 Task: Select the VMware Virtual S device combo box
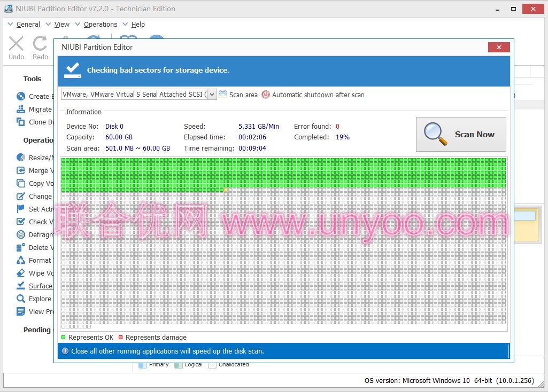tap(139, 94)
